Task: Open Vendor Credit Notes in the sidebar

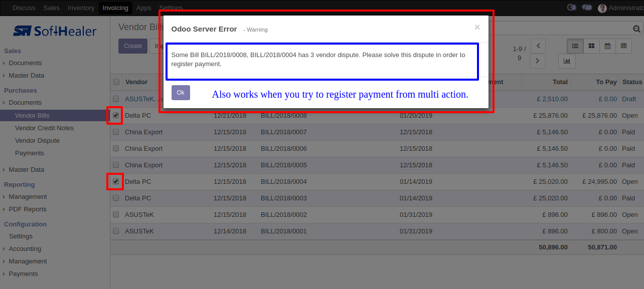Action: point(44,128)
